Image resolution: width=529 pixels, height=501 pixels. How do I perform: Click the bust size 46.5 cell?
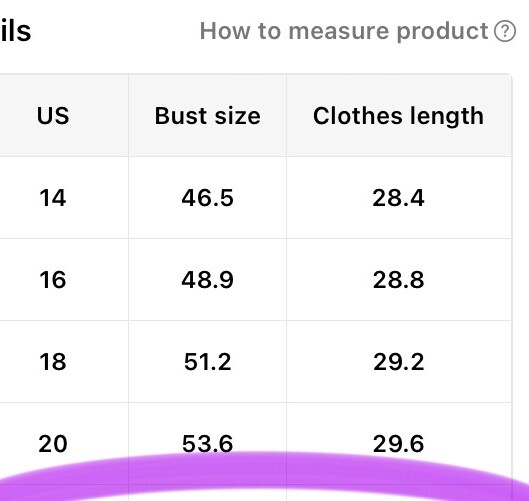coord(207,198)
